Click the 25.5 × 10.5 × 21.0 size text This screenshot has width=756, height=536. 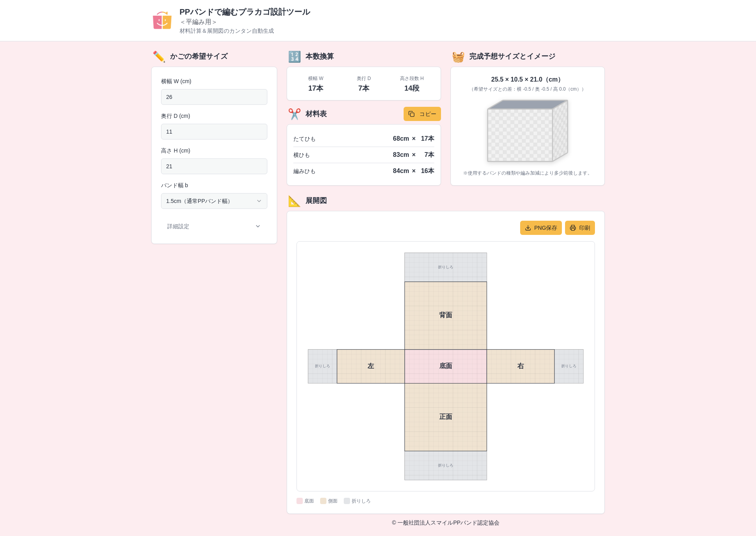pos(528,80)
